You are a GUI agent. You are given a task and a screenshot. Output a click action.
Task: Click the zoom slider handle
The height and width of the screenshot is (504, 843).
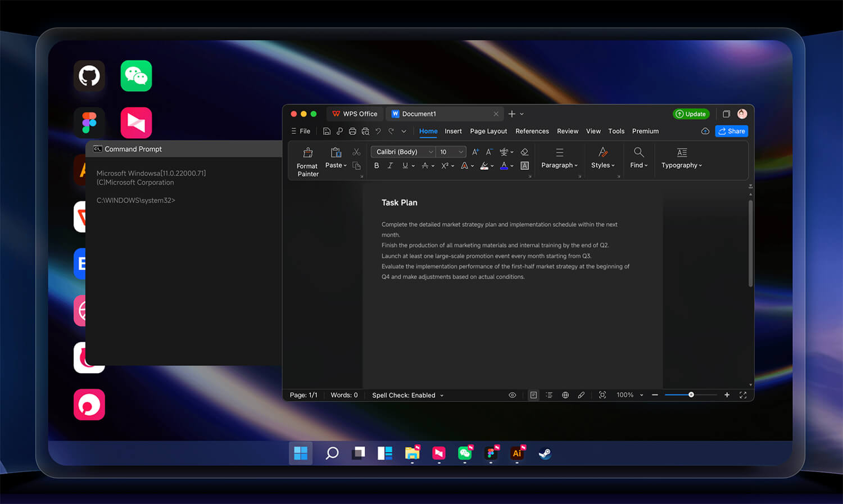coord(691,395)
